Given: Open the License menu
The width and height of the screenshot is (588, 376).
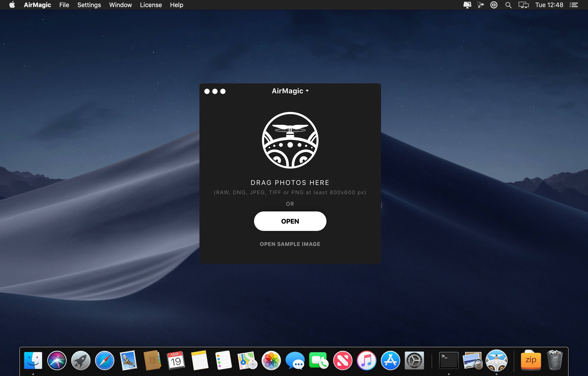Looking at the screenshot, I should (x=151, y=5).
